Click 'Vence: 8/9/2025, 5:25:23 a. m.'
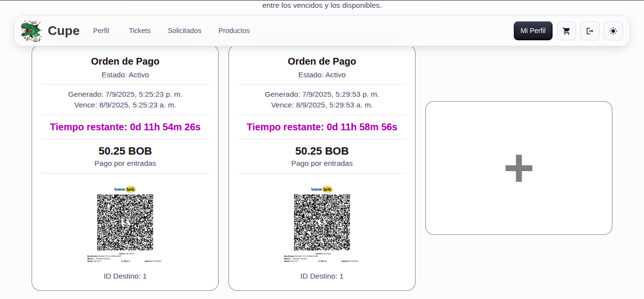 (125, 105)
